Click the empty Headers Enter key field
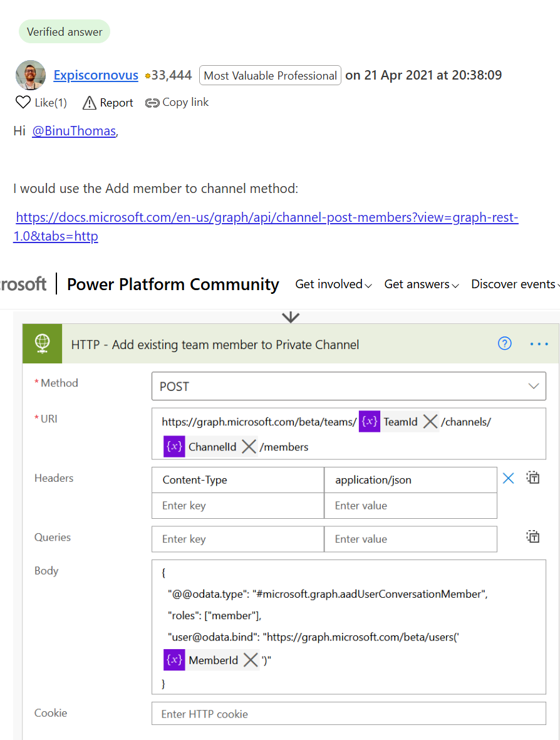Viewport: 560px width, 740px height. (238, 506)
